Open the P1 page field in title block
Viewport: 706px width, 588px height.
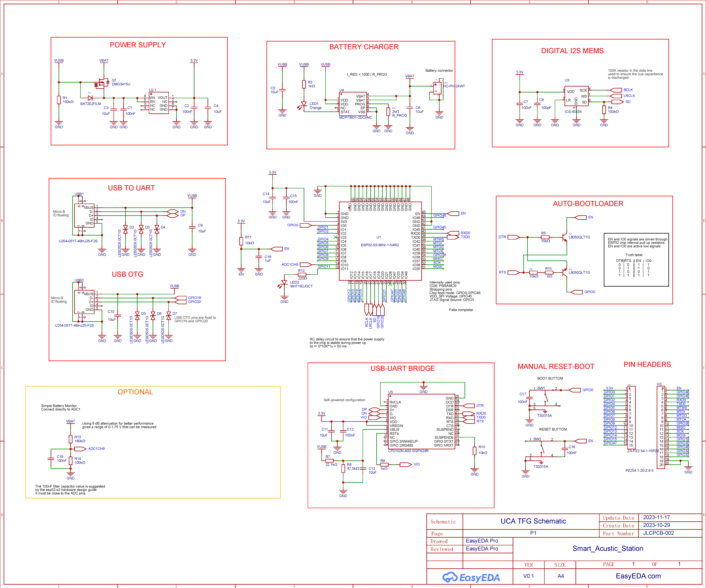(x=533, y=533)
